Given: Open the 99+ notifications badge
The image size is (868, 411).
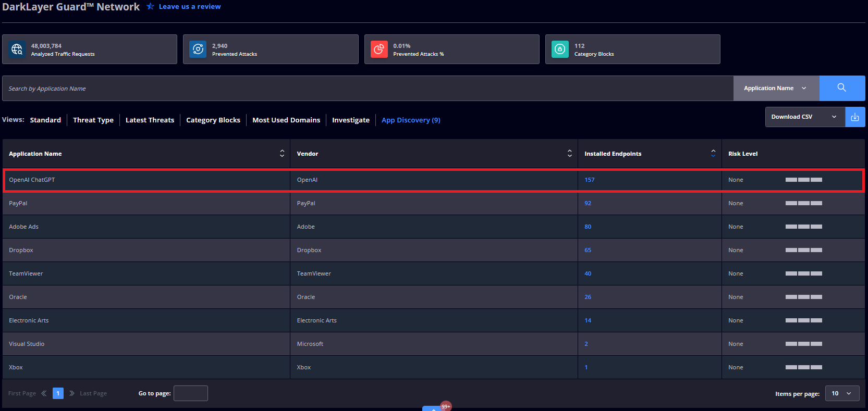Looking at the screenshot, I should (x=446, y=406).
